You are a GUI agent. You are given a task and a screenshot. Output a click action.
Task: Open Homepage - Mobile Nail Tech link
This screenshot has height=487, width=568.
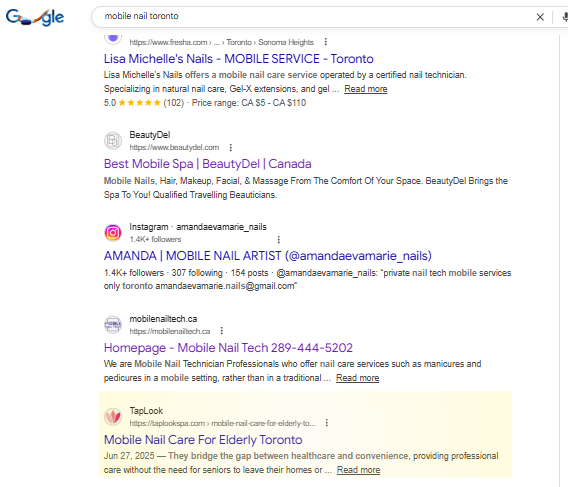coord(228,348)
